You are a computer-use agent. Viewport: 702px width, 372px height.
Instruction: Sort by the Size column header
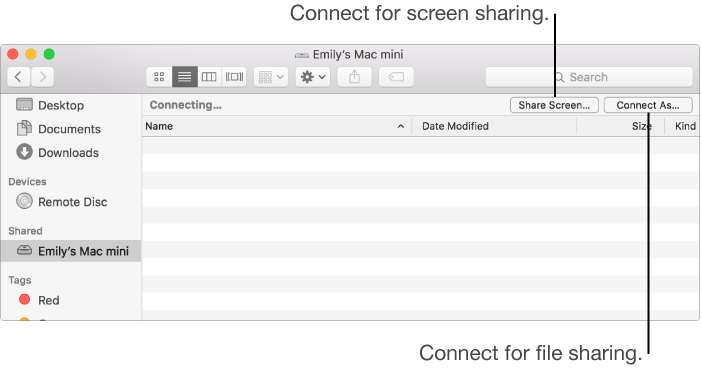pyautogui.click(x=620, y=126)
